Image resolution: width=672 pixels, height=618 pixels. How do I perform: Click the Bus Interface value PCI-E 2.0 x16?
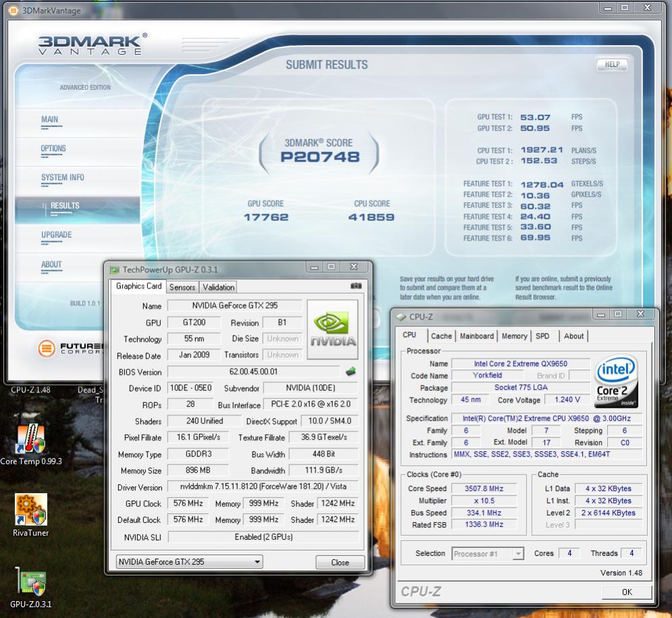click(x=310, y=404)
